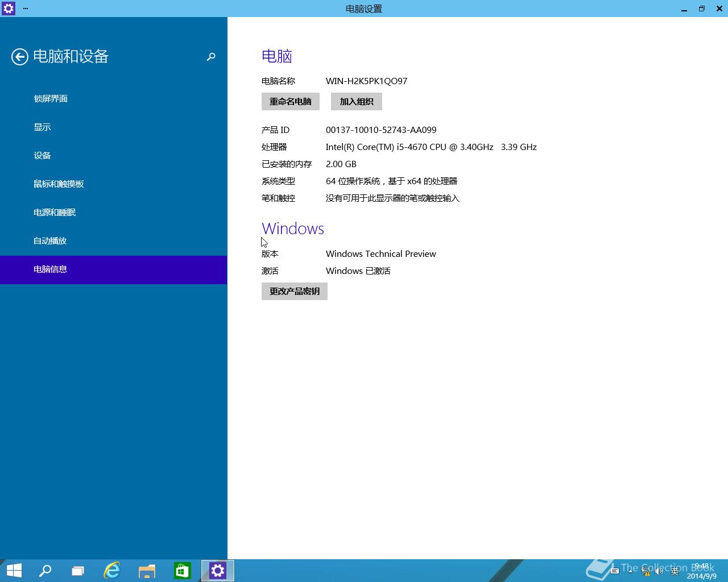
Task: Click the 更改产品密钥 button
Action: pyautogui.click(x=295, y=292)
